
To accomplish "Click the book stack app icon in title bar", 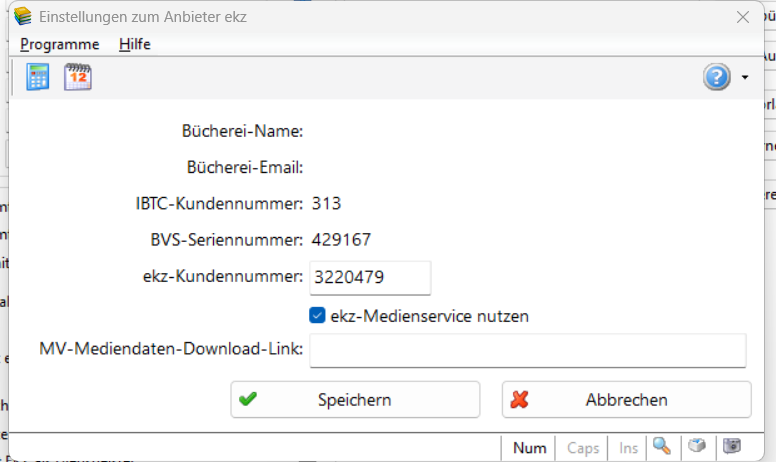I will 23,16.
